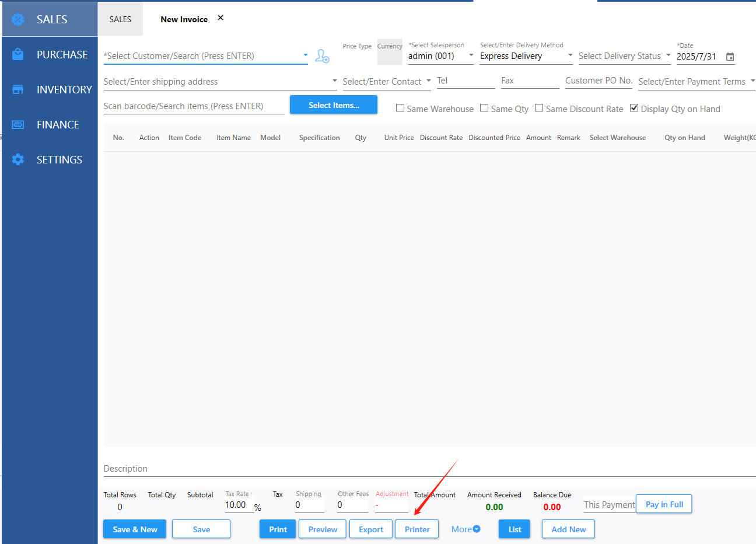Click the PURCHASE shopping bag icon
Viewport: 756px width, 544px height.
(x=18, y=54)
